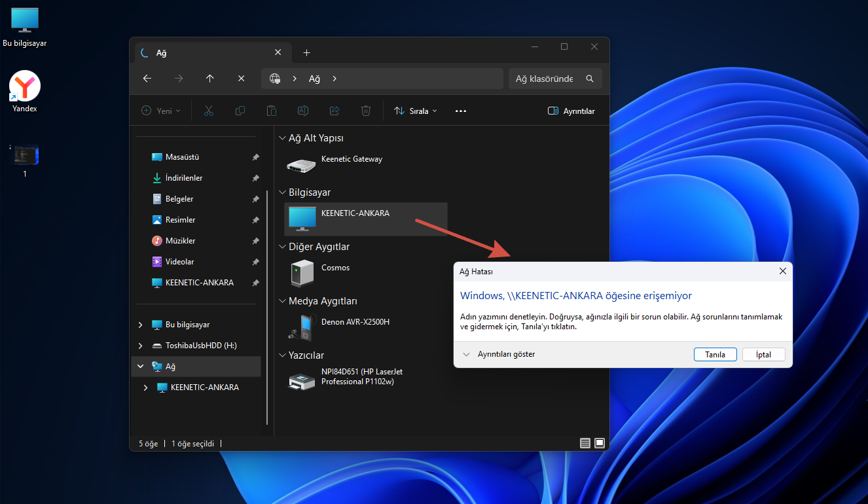Go forward with the right arrow
The width and height of the screenshot is (868, 504).
point(179,79)
